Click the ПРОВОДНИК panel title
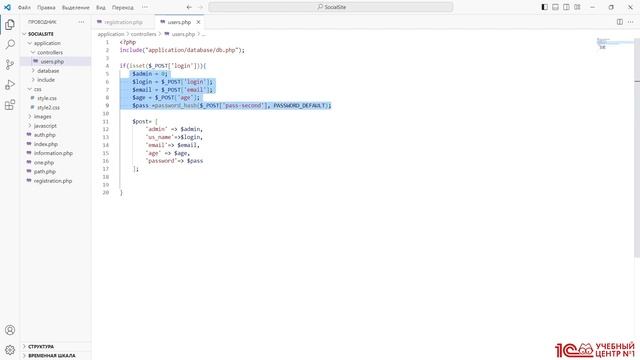640x360 pixels. coord(42,22)
